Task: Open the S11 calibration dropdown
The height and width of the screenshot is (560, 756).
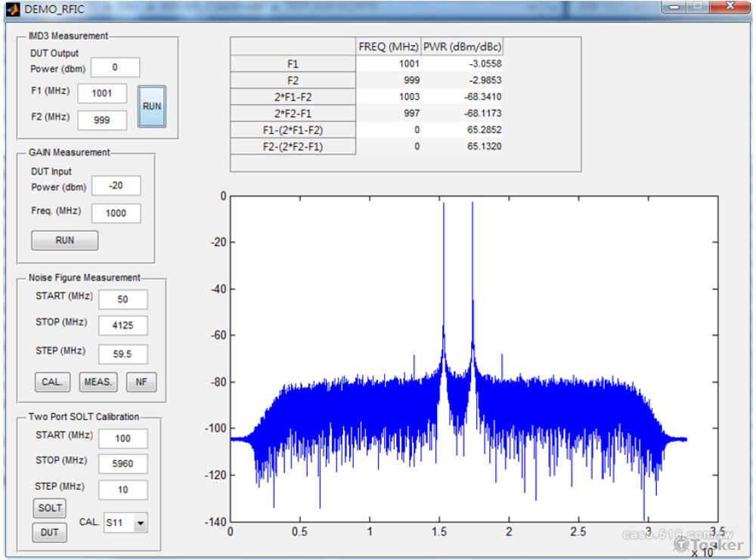Action: click(x=141, y=521)
